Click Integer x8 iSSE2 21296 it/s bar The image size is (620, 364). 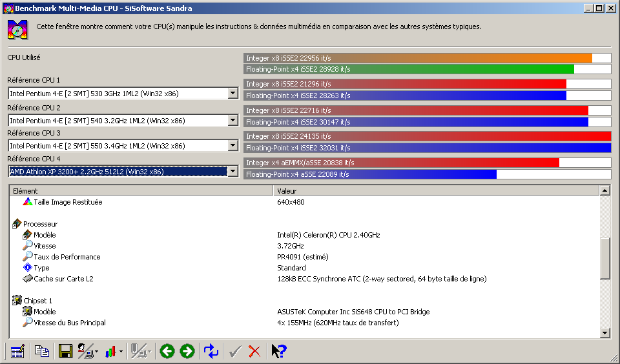(427, 84)
